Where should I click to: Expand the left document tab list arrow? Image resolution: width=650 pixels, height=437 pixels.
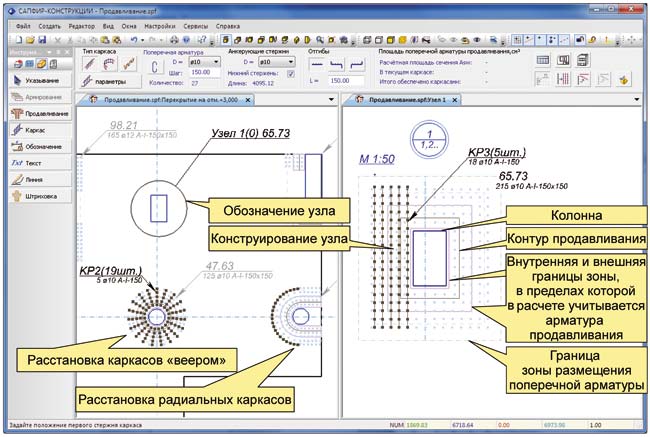[332, 102]
